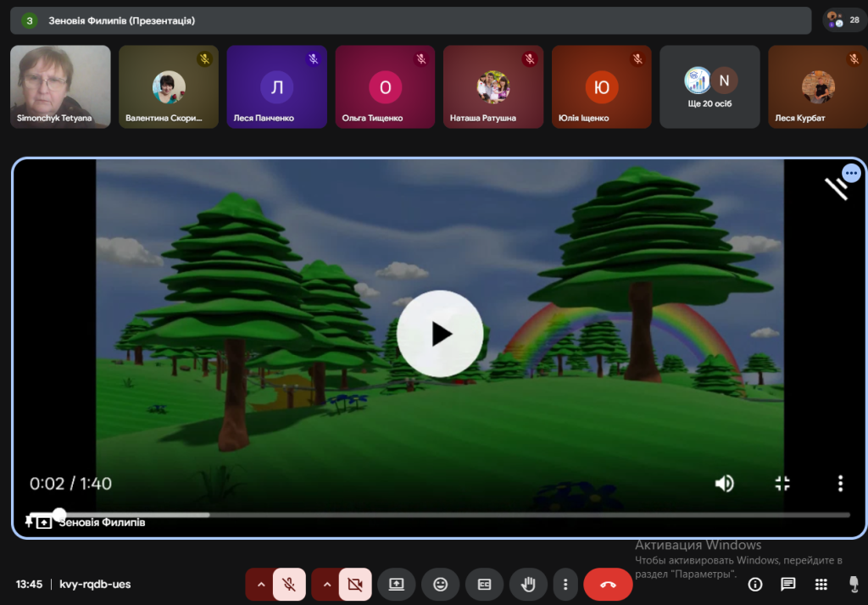Select the 'Ще 20 осіб' participants tile
This screenshot has width=868, height=605.
pos(709,86)
